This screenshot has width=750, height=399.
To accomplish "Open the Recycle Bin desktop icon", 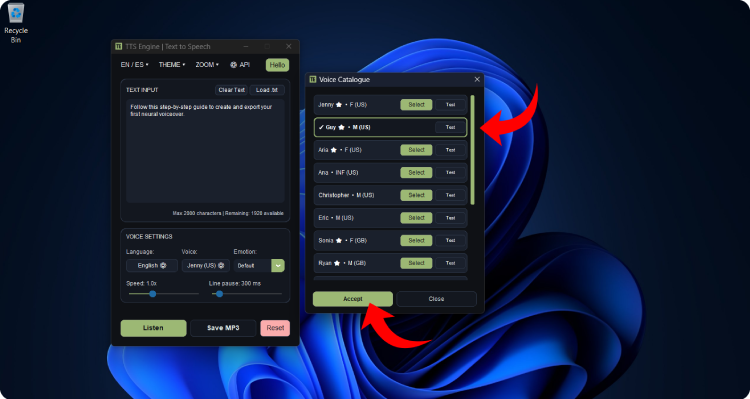I will coord(16,22).
